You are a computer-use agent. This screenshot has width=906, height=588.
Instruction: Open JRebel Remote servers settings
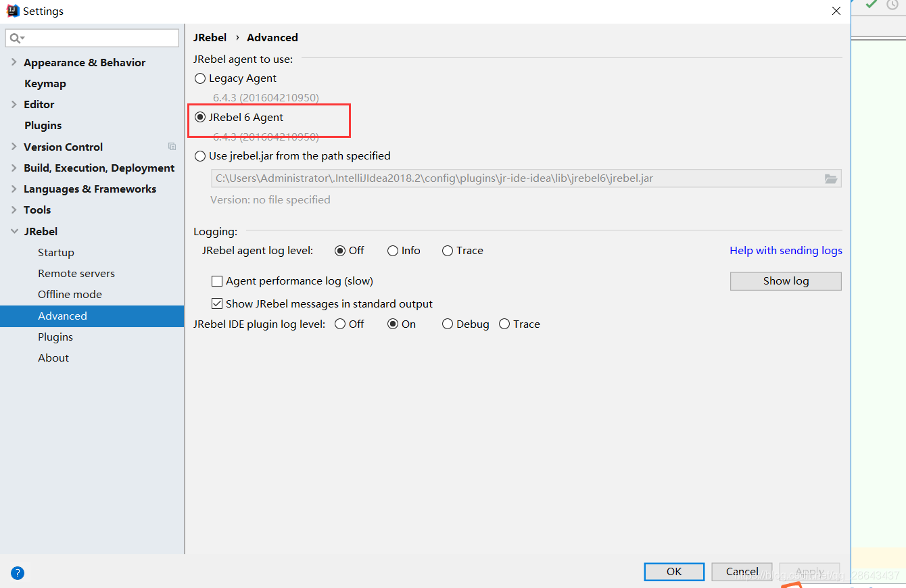(76, 273)
